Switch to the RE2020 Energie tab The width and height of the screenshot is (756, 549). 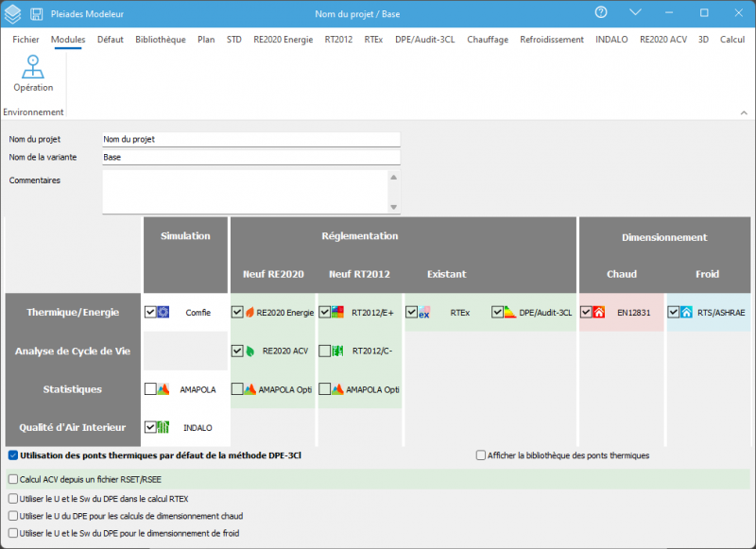pyautogui.click(x=283, y=40)
